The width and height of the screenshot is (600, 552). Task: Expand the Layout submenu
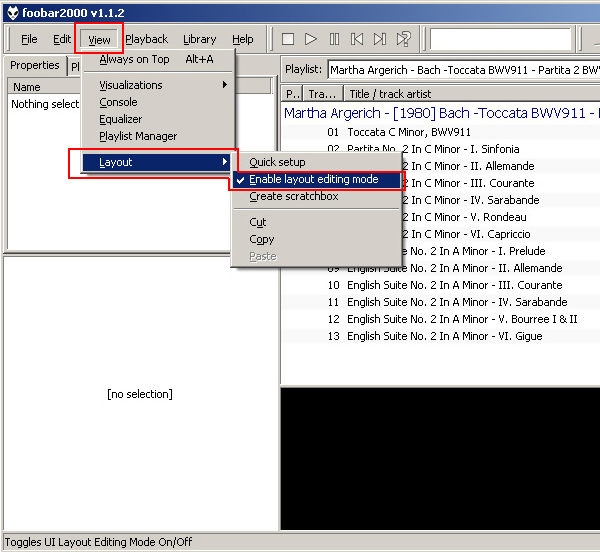click(156, 162)
